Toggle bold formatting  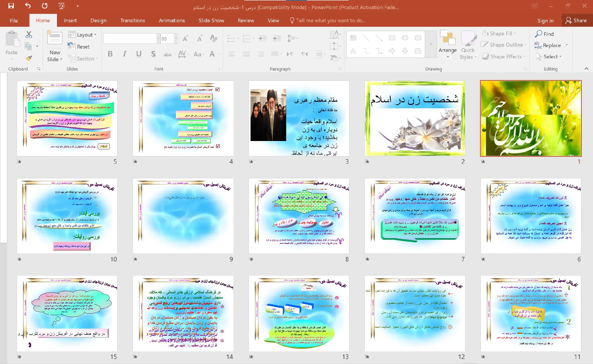pos(110,54)
